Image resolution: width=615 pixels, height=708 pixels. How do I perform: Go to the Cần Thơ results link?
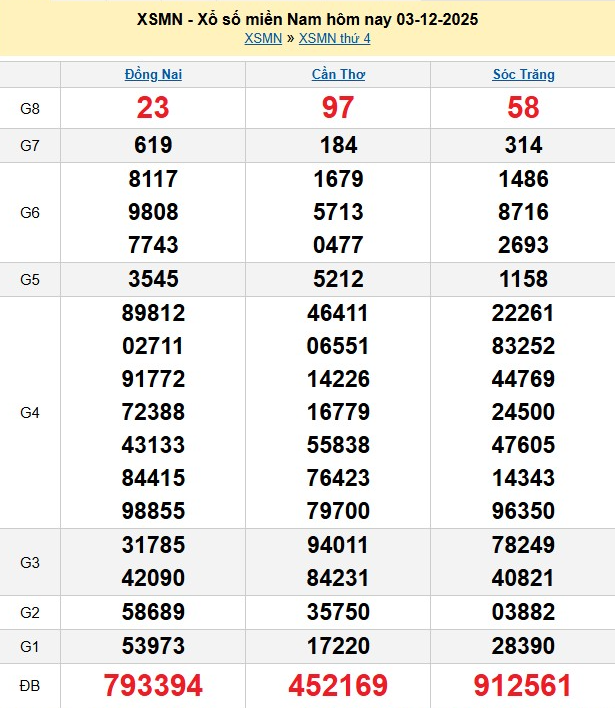(x=338, y=74)
